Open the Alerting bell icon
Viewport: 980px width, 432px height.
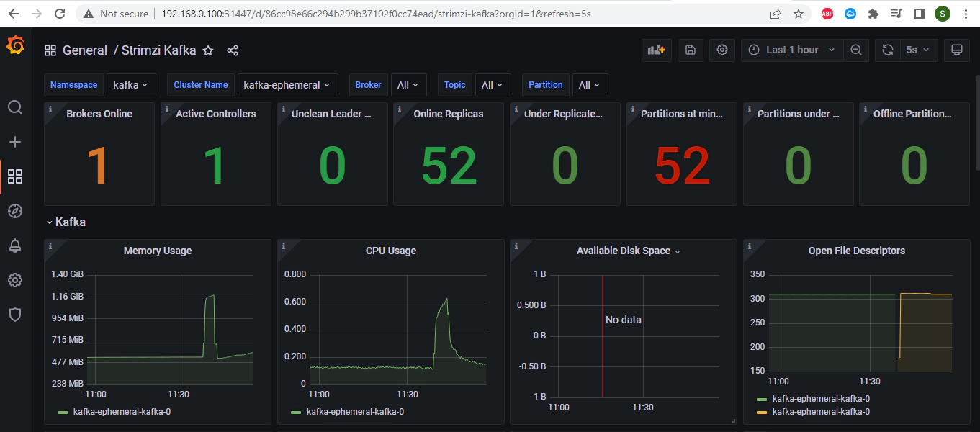point(15,246)
